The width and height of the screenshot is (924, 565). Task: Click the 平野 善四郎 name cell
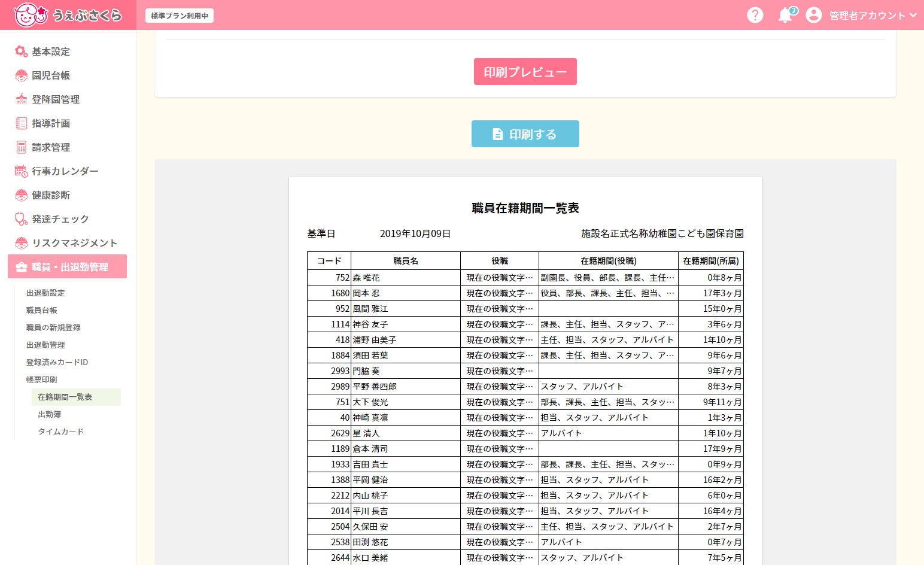pyautogui.click(x=406, y=387)
